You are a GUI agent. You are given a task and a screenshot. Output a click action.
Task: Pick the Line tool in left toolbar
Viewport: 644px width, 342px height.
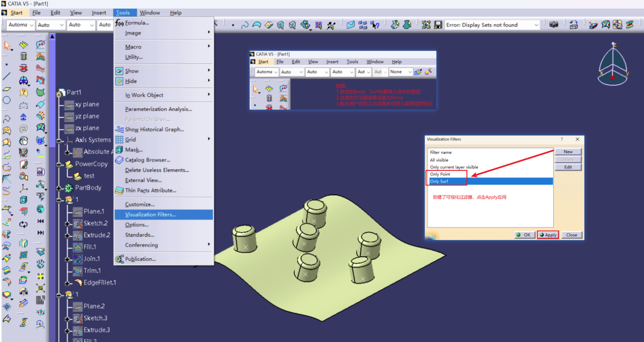[6, 77]
